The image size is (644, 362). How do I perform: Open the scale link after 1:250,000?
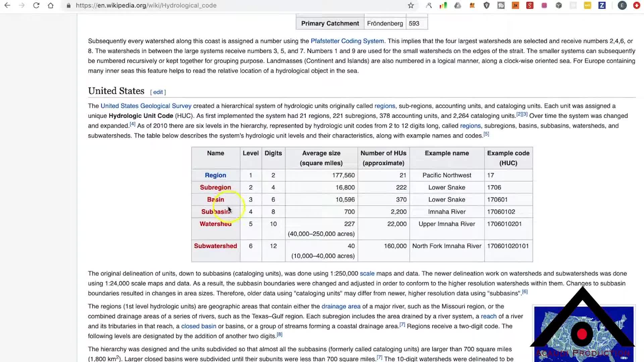click(367, 274)
